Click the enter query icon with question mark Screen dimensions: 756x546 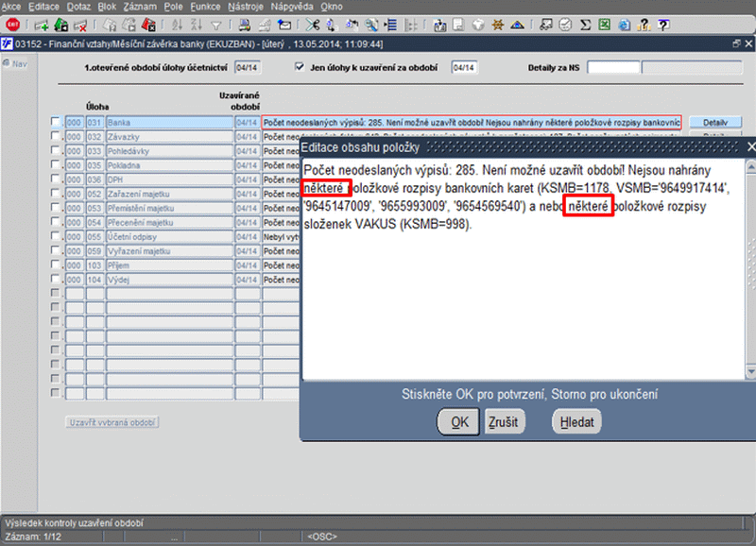(x=110, y=26)
